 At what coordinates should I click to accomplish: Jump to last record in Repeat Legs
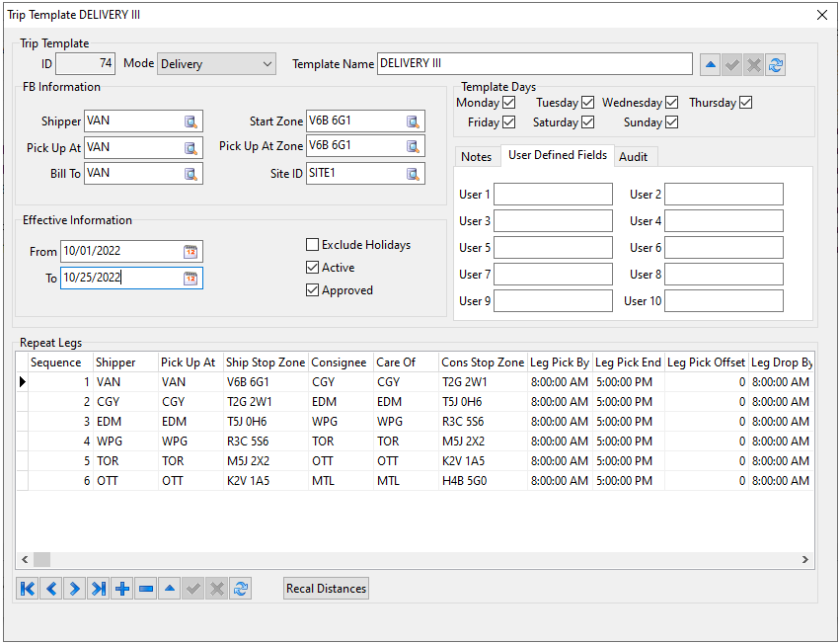click(99, 589)
